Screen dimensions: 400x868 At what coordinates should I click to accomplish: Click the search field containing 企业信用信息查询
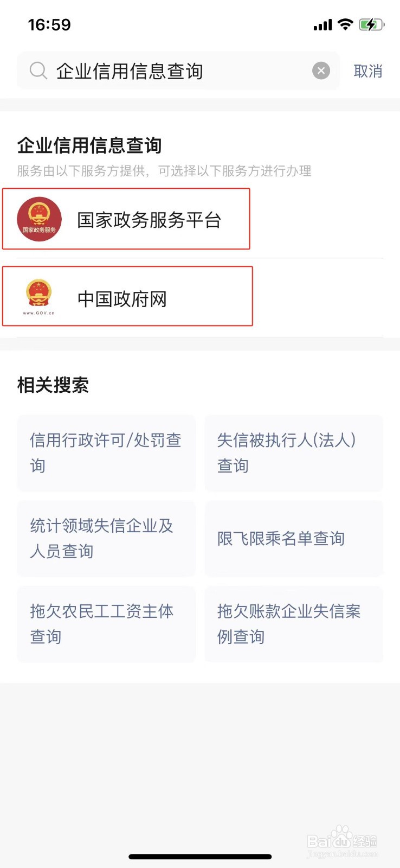click(178, 71)
